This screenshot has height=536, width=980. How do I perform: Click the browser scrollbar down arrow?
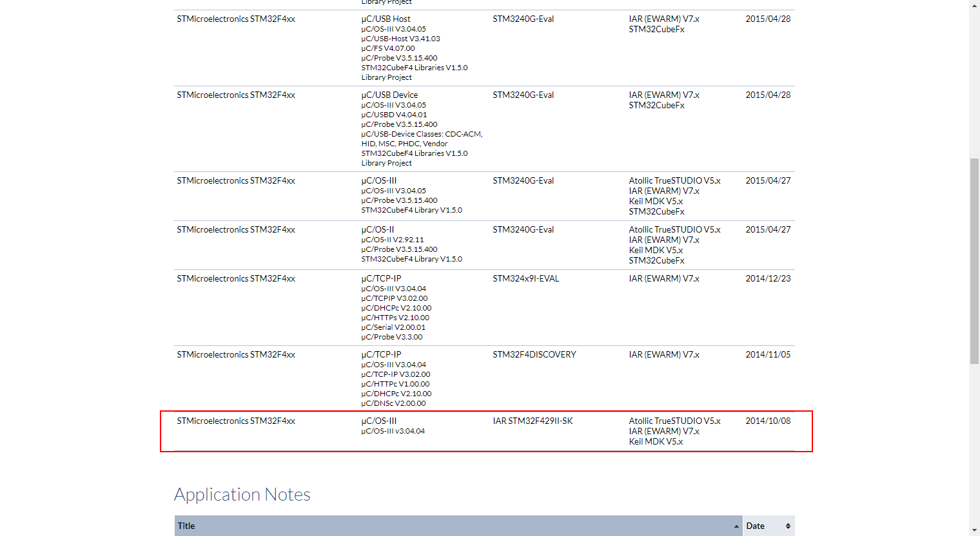974,531
